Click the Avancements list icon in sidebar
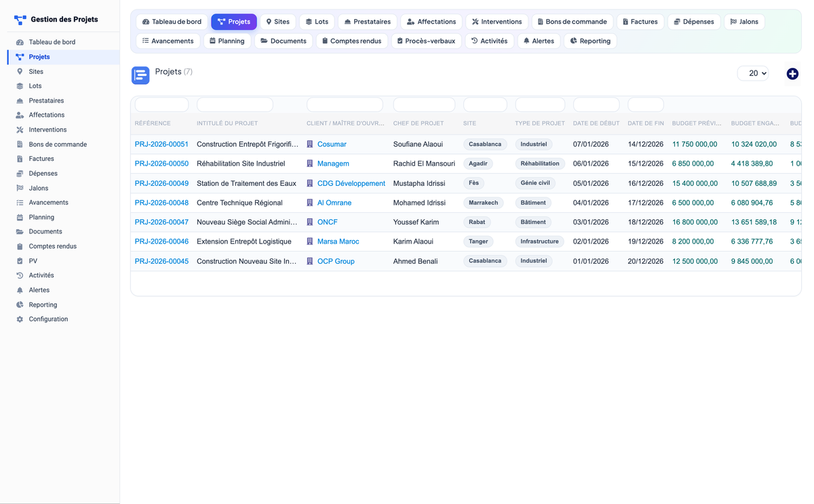Viewport: 814px width, 504px height. [x=20, y=203]
